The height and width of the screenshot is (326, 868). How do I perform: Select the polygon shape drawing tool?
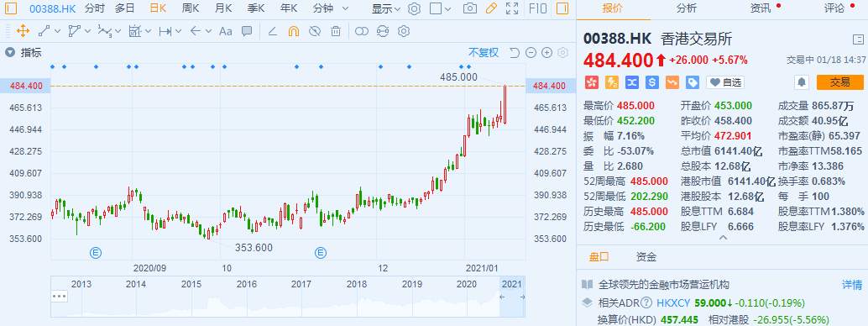74,31
